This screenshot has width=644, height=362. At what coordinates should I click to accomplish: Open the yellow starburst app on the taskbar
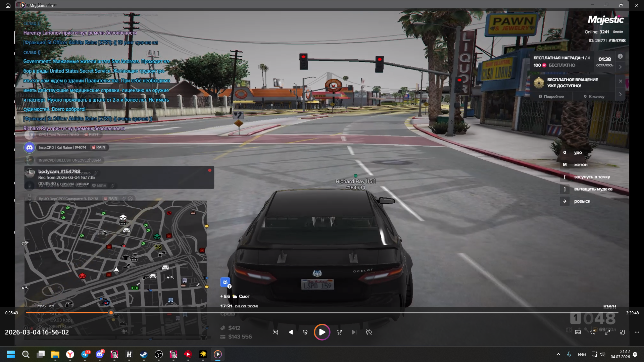click(x=203, y=354)
